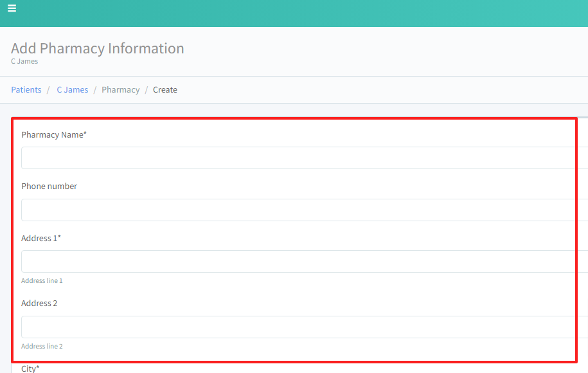Screen dimensions: 588x373
Task: Click the Phone number label
Action: [x=49, y=186]
